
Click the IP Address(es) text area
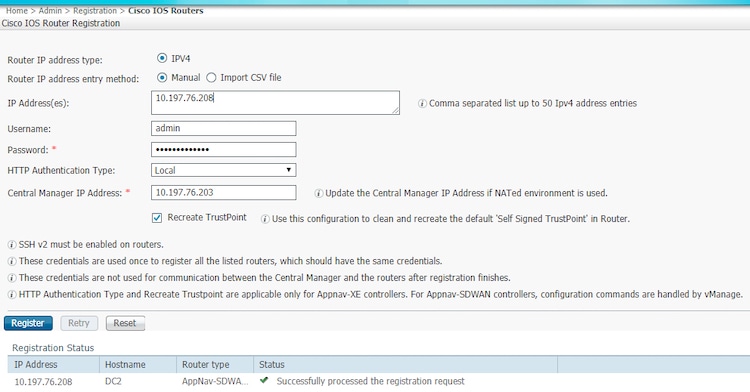coord(275,103)
